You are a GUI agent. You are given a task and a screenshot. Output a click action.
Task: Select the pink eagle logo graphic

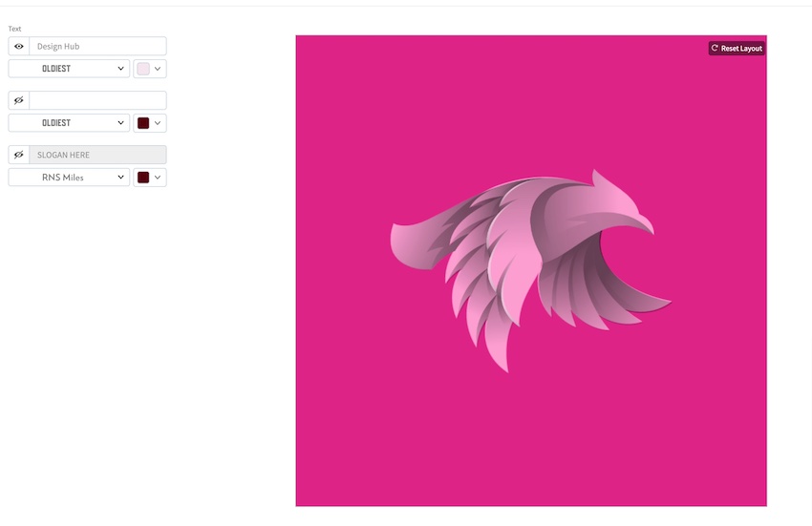coord(531,270)
